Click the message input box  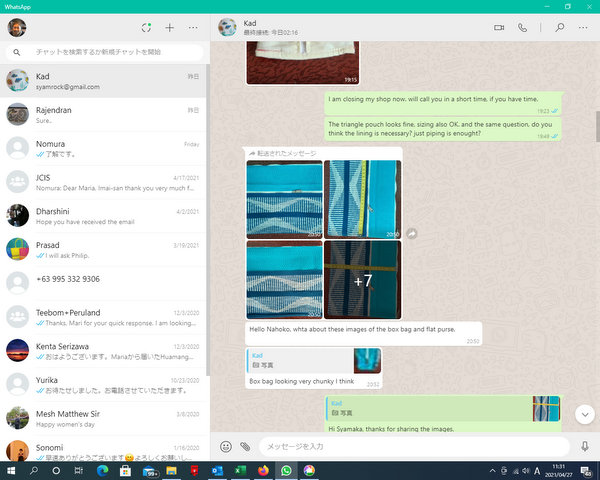[414, 446]
